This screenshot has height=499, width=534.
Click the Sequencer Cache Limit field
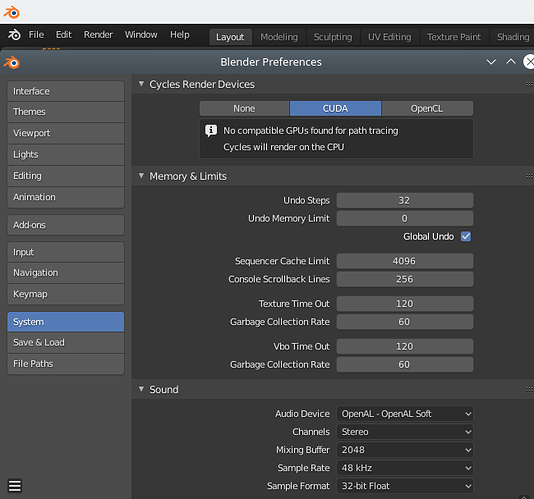(405, 261)
